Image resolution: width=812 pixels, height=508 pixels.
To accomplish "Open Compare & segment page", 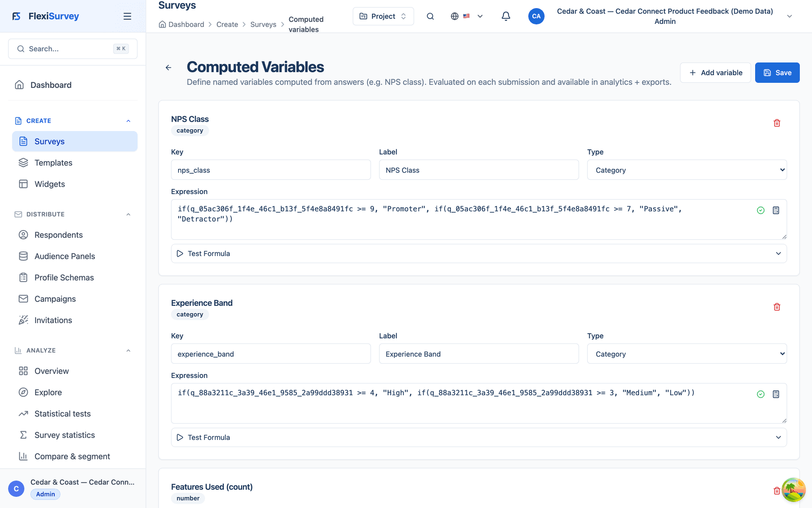I will pyautogui.click(x=75, y=456).
